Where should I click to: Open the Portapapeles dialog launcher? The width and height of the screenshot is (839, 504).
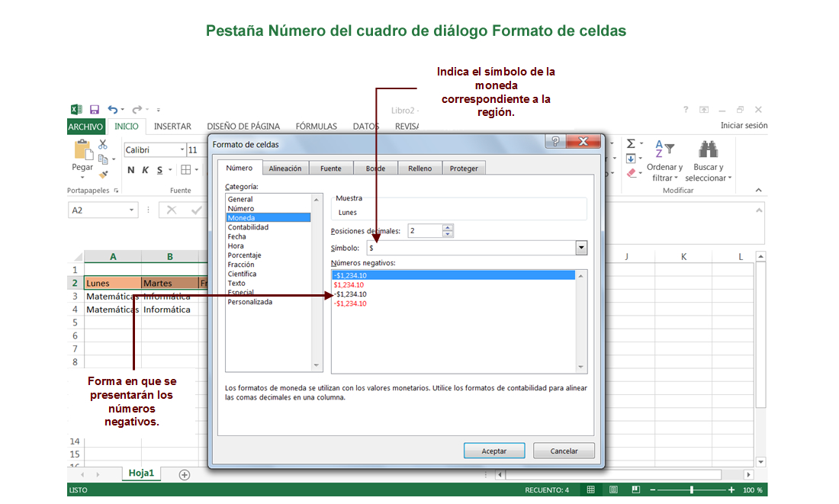click(x=116, y=191)
